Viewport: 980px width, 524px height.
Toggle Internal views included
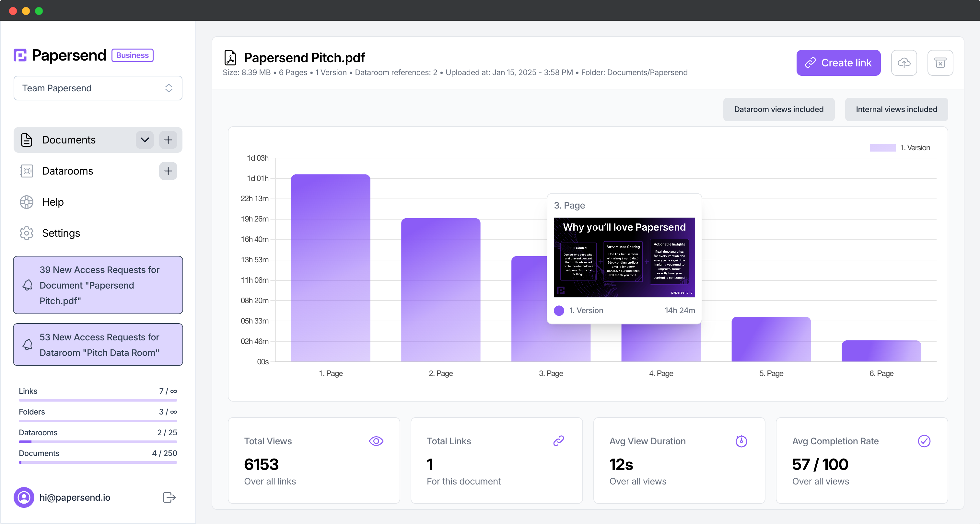[x=896, y=109]
